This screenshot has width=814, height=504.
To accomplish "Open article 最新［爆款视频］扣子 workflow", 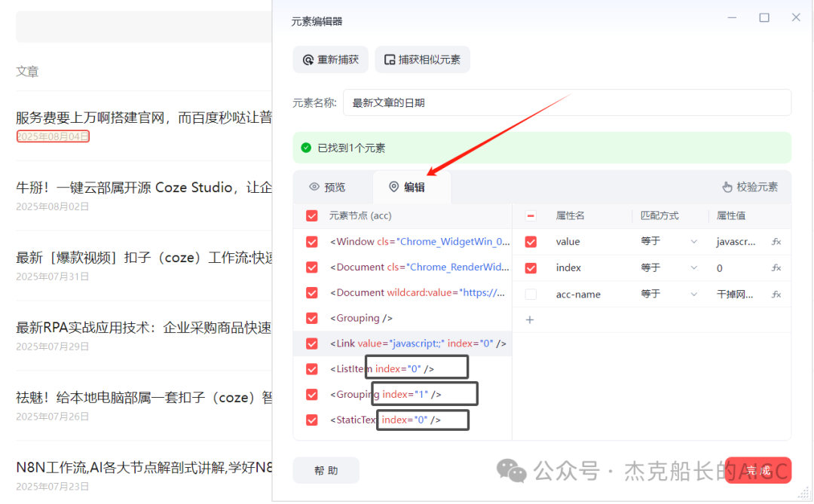I will tap(144, 258).
